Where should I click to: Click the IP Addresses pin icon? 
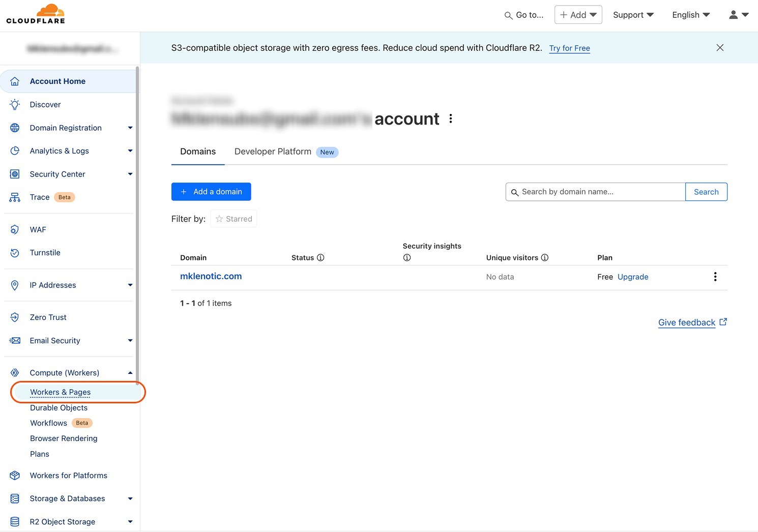point(15,285)
